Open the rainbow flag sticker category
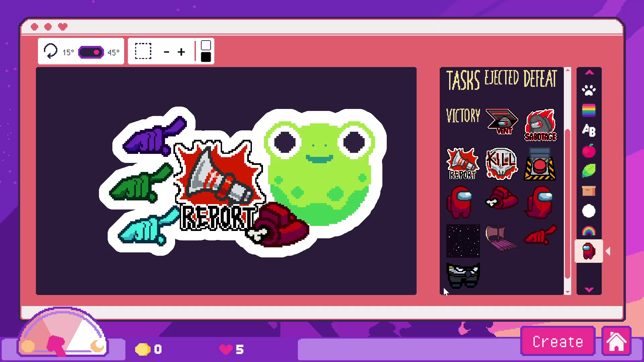Image resolution: width=644 pixels, height=362 pixels. (589, 110)
